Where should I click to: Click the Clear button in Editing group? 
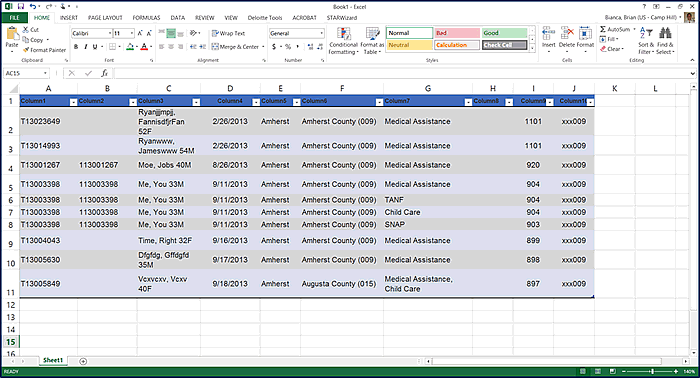(611, 49)
